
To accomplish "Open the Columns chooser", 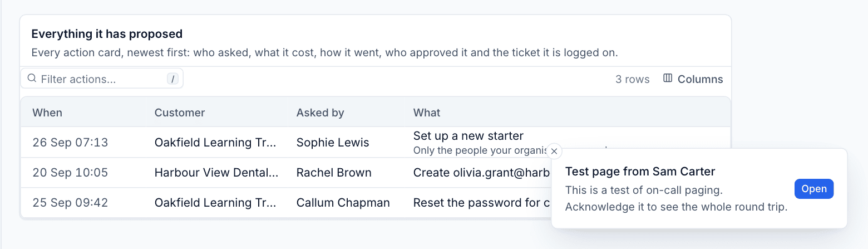I will click(693, 79).
